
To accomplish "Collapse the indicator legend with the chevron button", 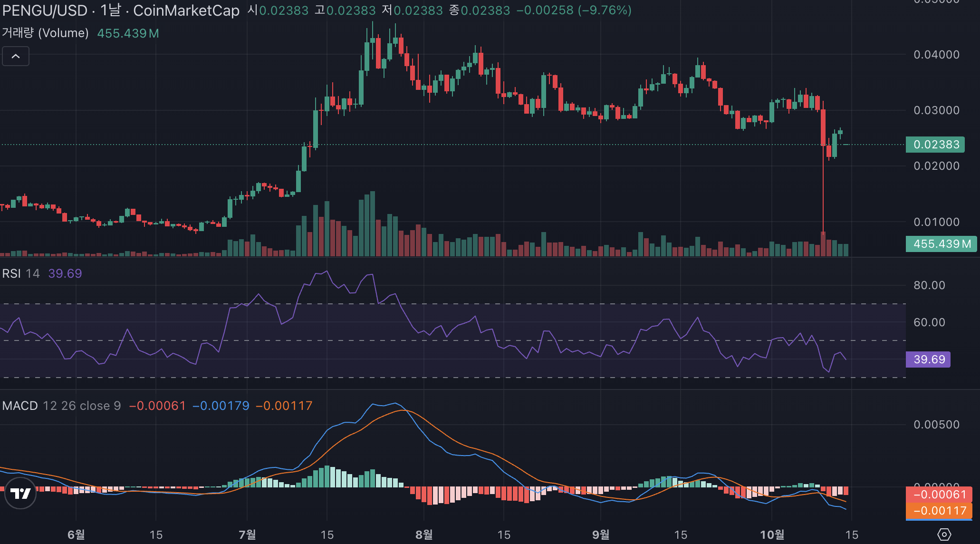I will (16, 56).
